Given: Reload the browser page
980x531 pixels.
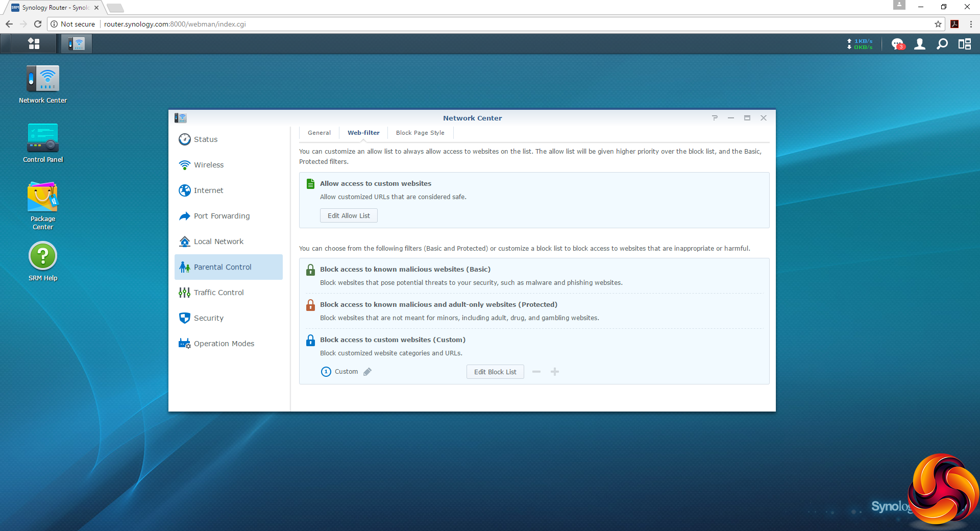Looking at the screenshot, I should 38,24.
